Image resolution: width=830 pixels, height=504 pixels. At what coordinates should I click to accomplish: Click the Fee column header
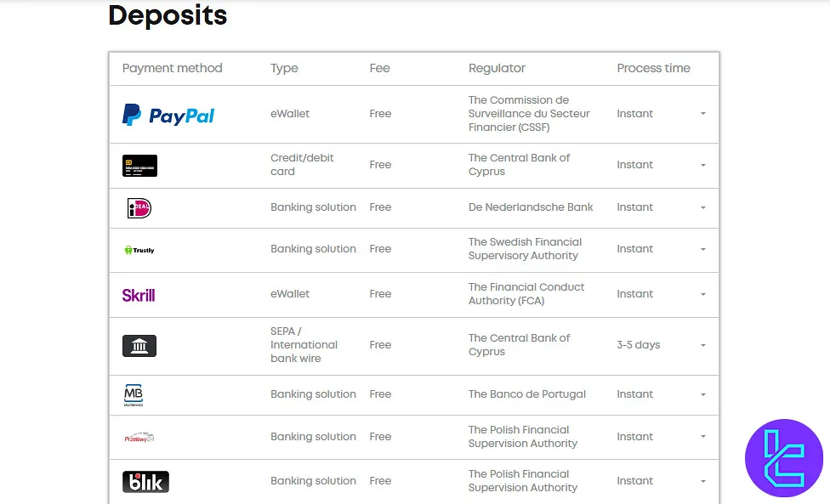click(x=379, y=68)
